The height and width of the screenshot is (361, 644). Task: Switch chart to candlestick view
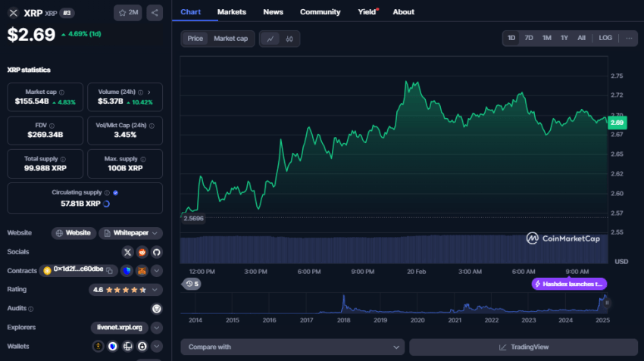pos(289,39)
